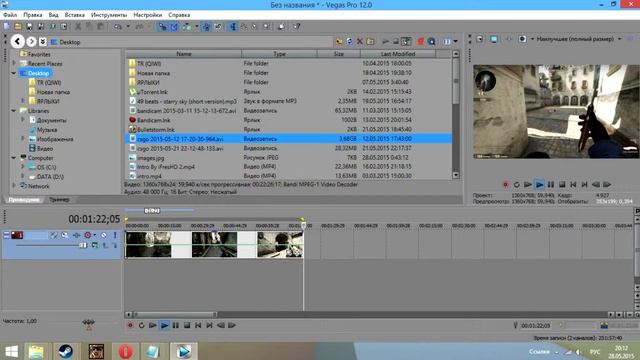Image resolution: width=640 pixels, height=360 pixels.
Task: Open the Файл menu
Action: (x=10, y=15)
